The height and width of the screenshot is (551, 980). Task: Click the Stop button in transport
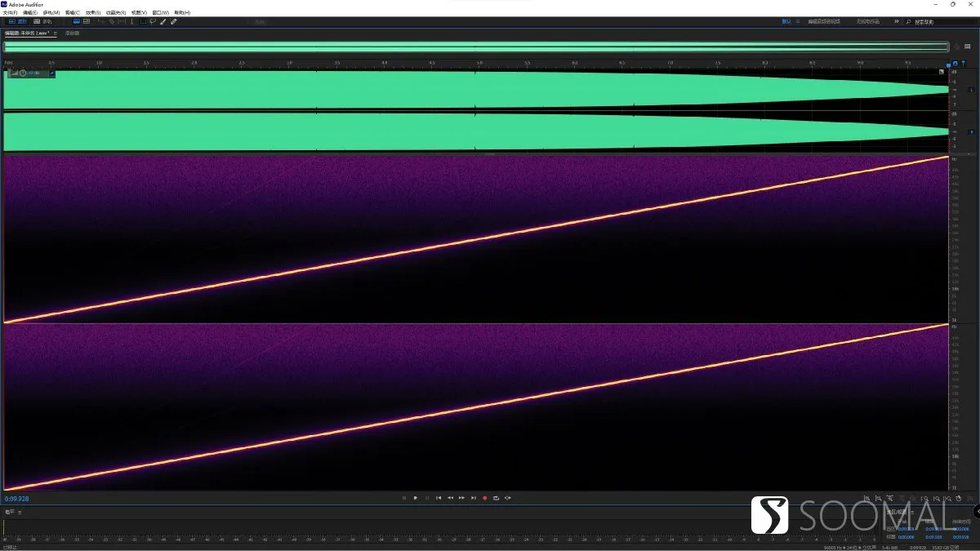click(404, 498)
